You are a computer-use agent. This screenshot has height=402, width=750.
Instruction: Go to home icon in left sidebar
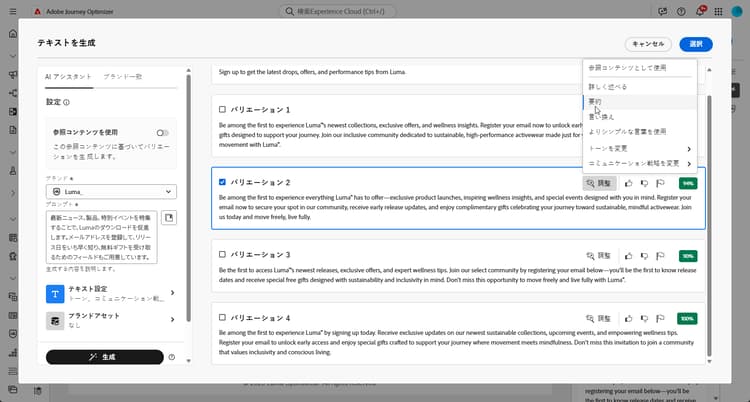pyautogui.click(x=13, y=34)
